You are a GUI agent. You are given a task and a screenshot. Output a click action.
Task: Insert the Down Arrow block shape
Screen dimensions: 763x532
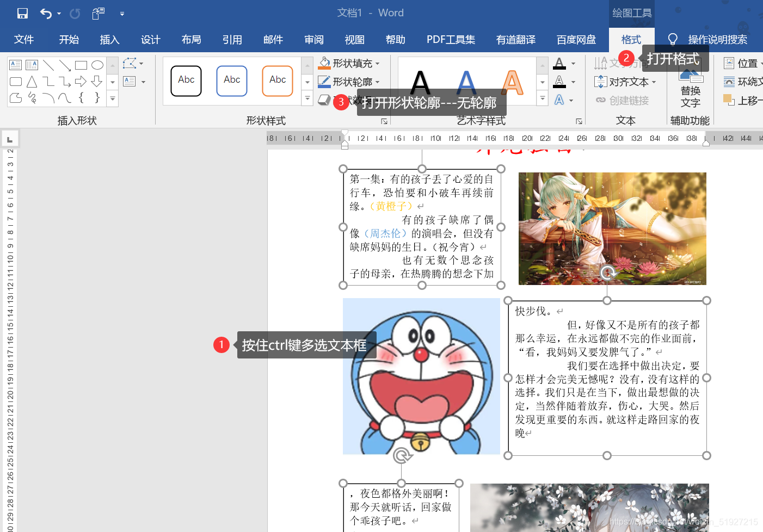tap(97, 82)
